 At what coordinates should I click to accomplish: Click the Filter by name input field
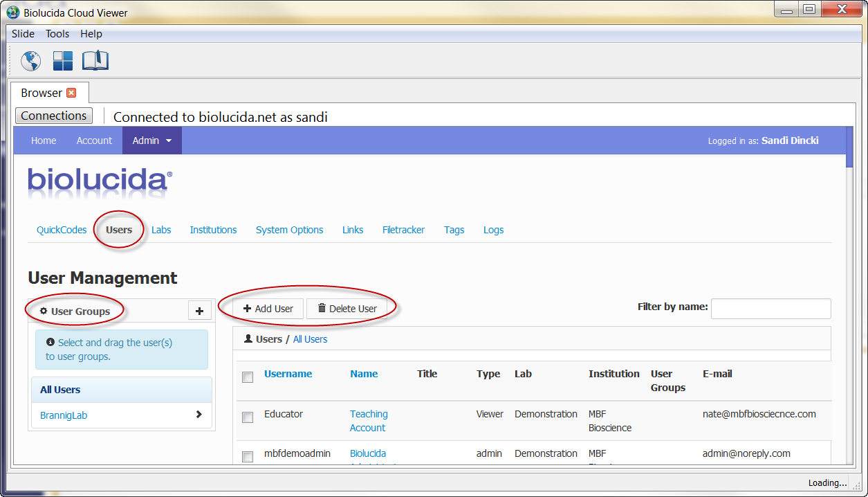click(770, 309)
